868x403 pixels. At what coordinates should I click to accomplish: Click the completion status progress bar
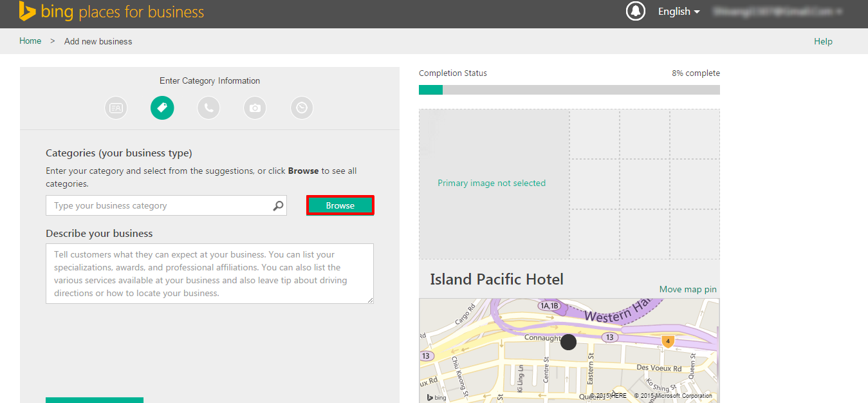point(569,89)
